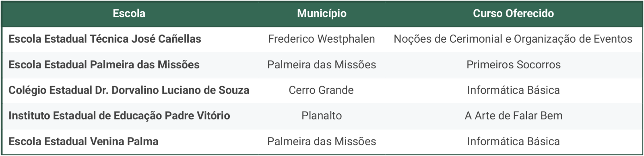
Task: Click the Planalto municipality cell
Action: pos(322,116)
